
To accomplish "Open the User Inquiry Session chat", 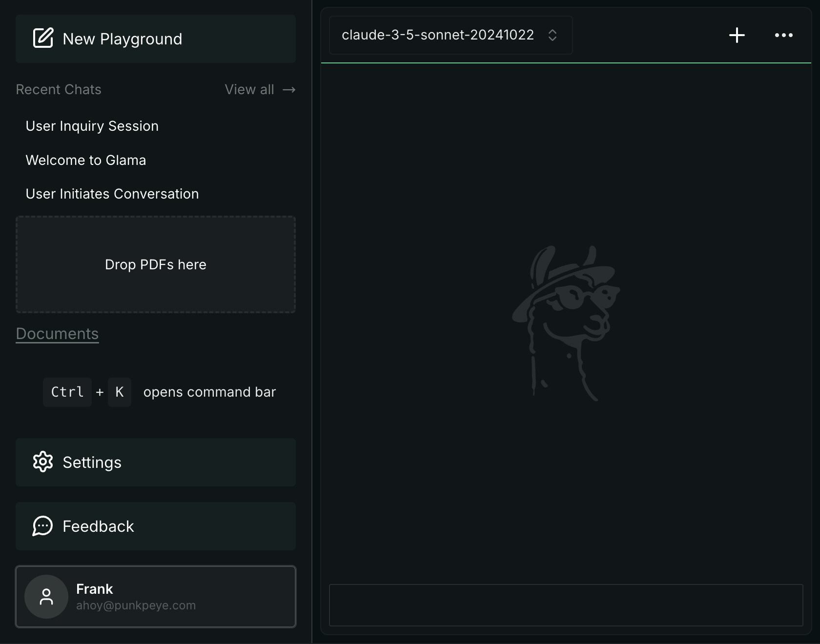I will (x=92, y=126).
